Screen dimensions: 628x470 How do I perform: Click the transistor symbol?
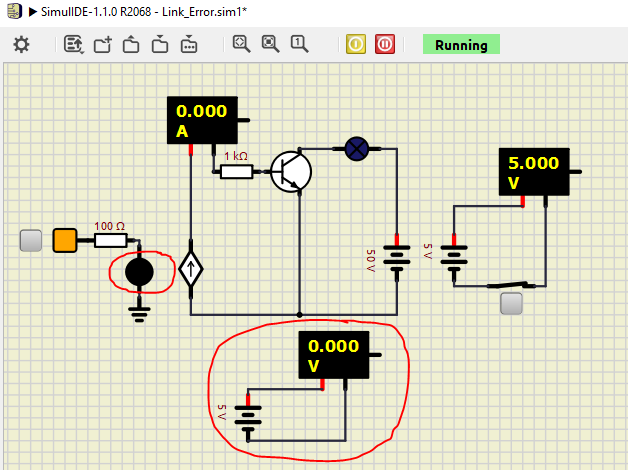(x=292, y=171)
